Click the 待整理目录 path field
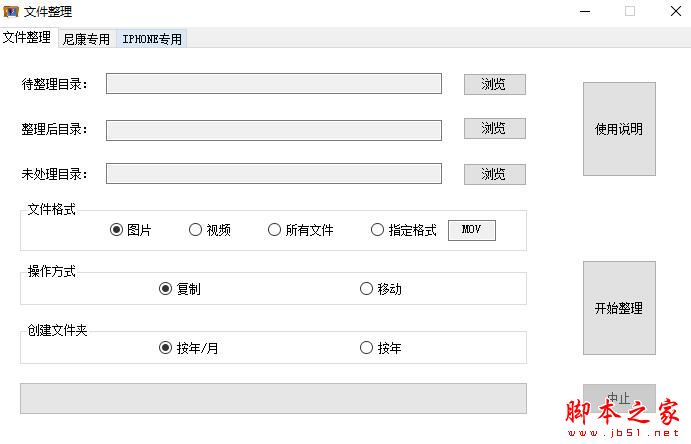This screenshot has width=691, height=444. click(273, 84)
